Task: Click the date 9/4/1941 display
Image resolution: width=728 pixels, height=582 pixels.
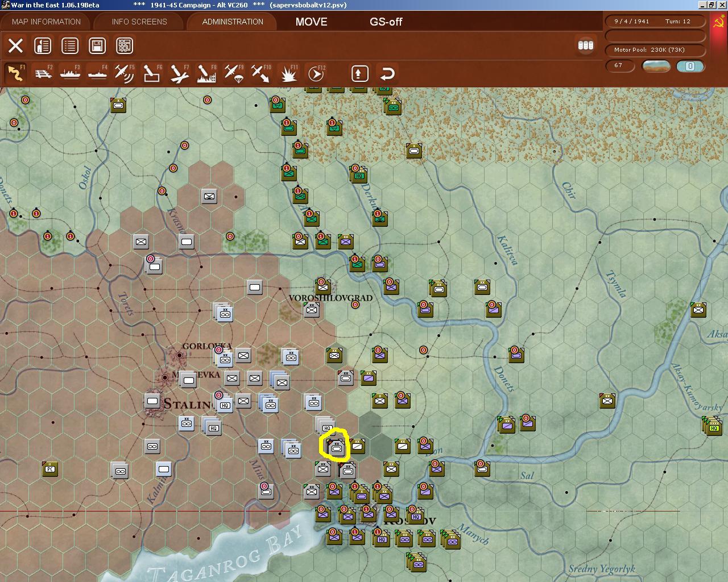Action: [631, 21]
